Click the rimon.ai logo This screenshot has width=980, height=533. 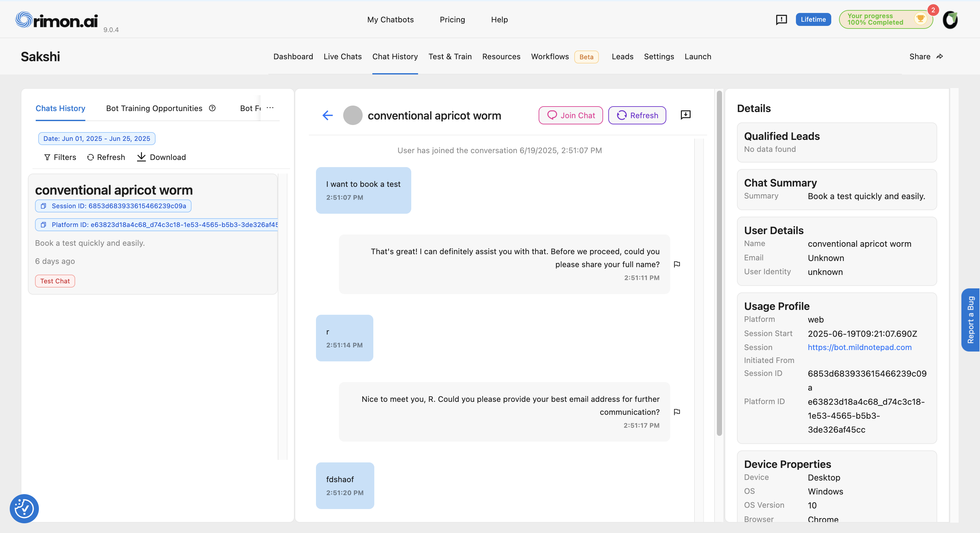(x=56, y=19)
